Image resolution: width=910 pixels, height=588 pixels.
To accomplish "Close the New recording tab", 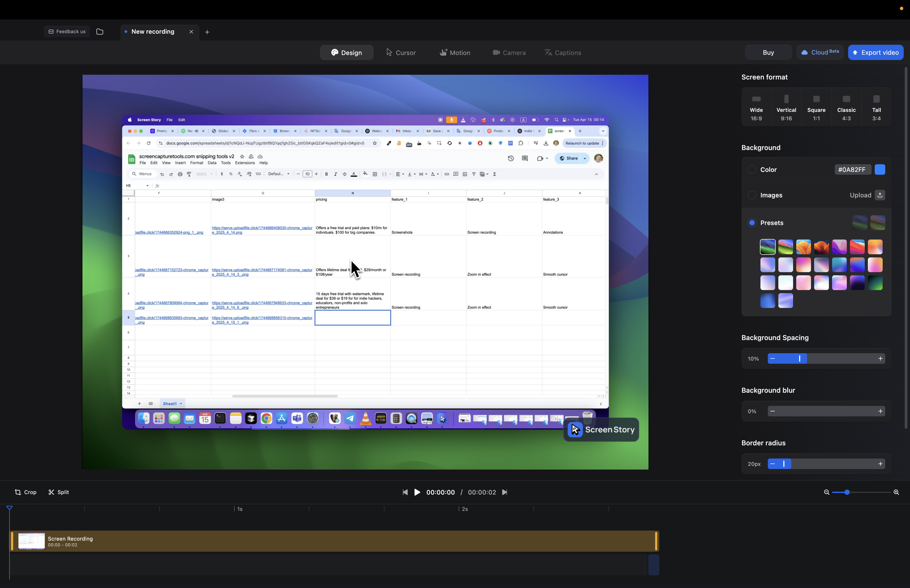I will (x=191, y=32).
